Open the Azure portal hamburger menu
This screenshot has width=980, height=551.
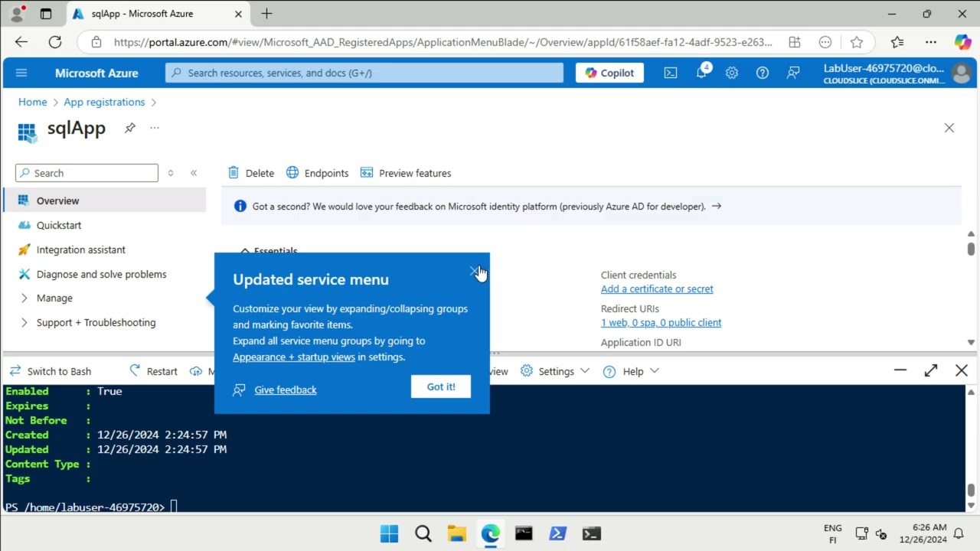coord(21,73)
